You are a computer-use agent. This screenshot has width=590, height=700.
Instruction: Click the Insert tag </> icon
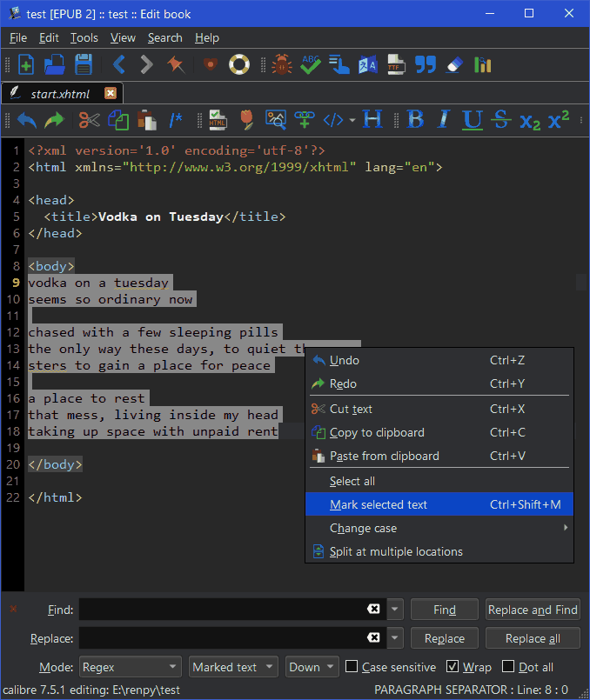tap(333, 120)
